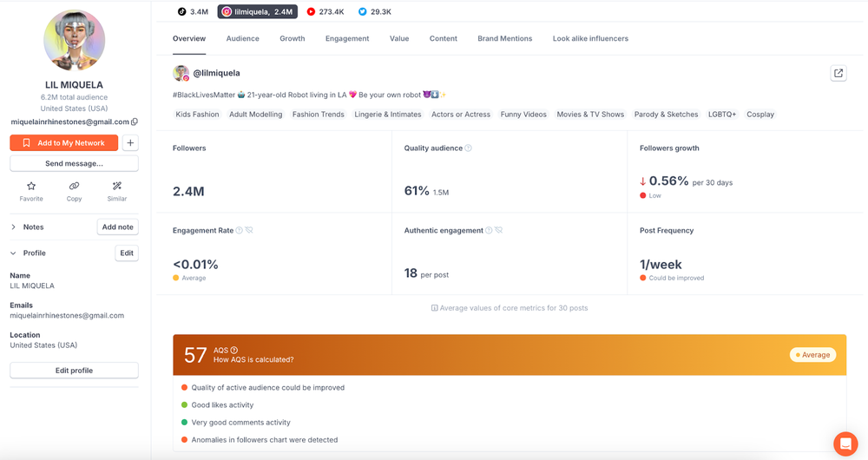The image size is (868, 460).
Task: Select the Cosplay tag
Action: click(760, 115)
